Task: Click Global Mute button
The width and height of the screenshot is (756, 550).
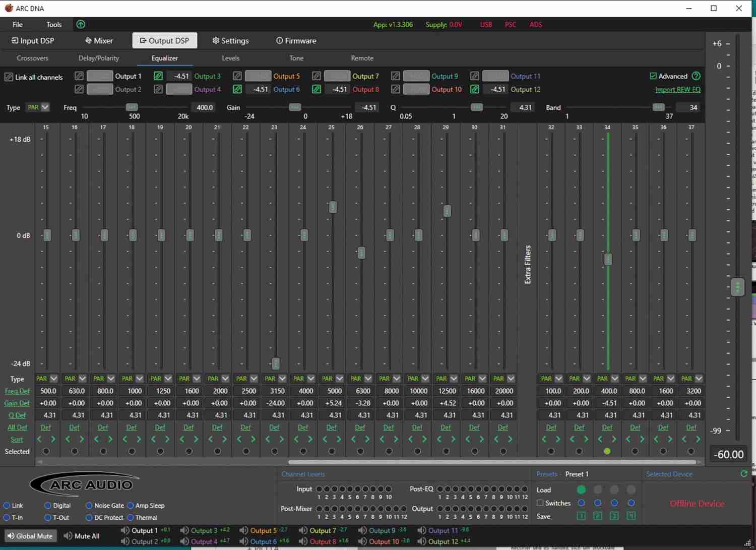Action: 30,536
